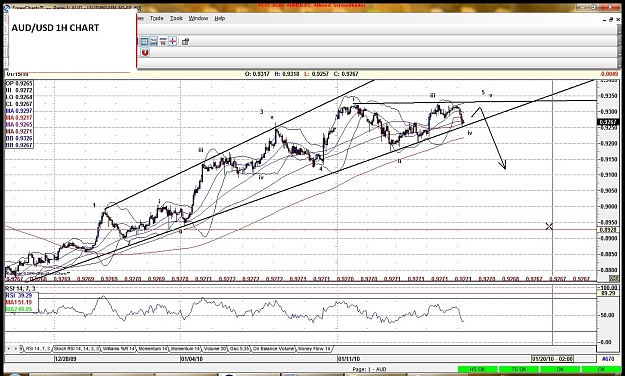This screenshot has height=376, width=625.
Task: Switch to the Stoch RSI 14, 14, 3, 3 tab
Action: pyautogui.click(x=77, y=349)
